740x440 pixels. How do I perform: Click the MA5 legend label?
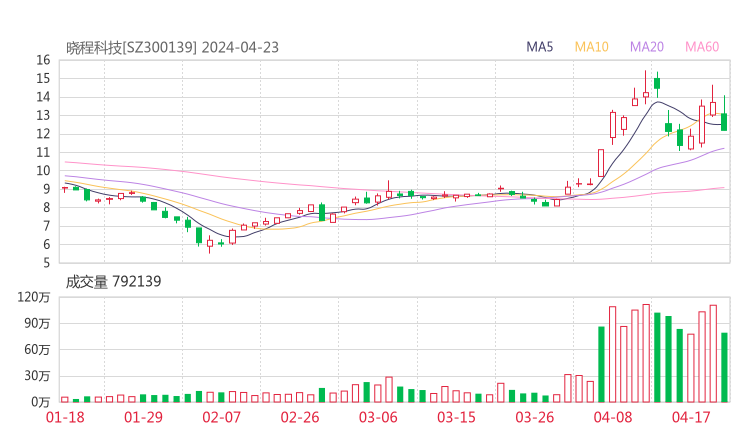pos(539,47)
